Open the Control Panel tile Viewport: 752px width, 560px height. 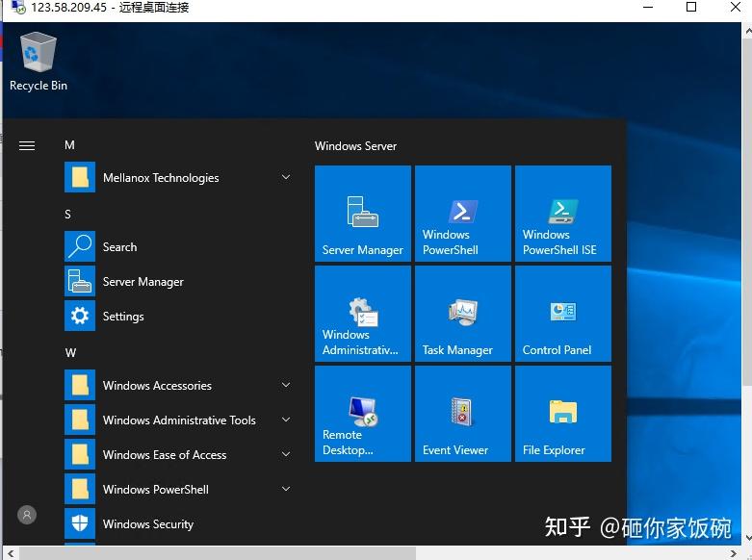click(x=563, y=314)
